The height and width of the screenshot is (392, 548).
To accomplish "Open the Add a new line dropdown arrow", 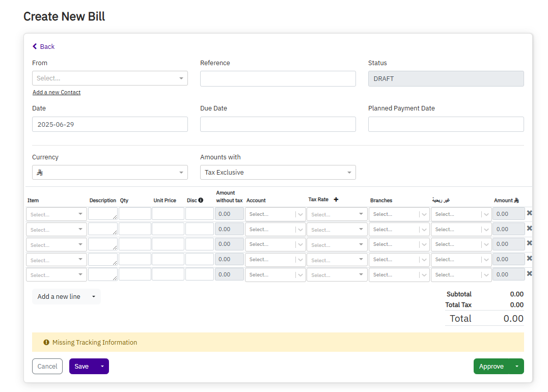I will [x=93, y=297].
